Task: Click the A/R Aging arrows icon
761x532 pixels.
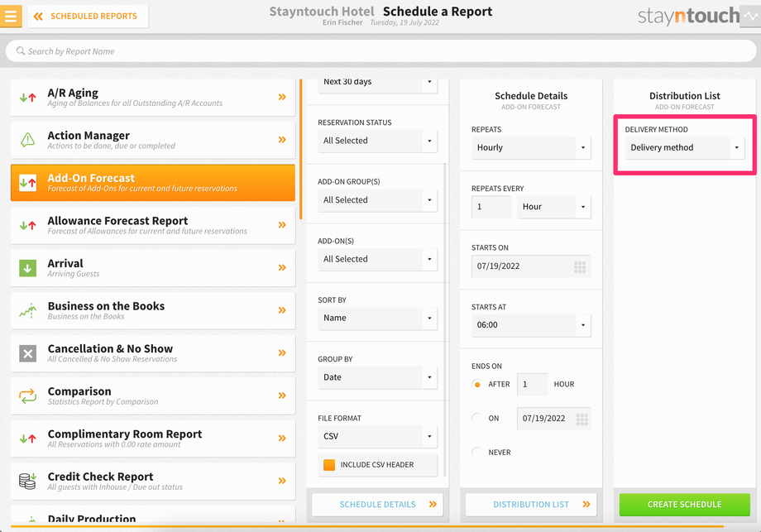Action: [27, 97]
